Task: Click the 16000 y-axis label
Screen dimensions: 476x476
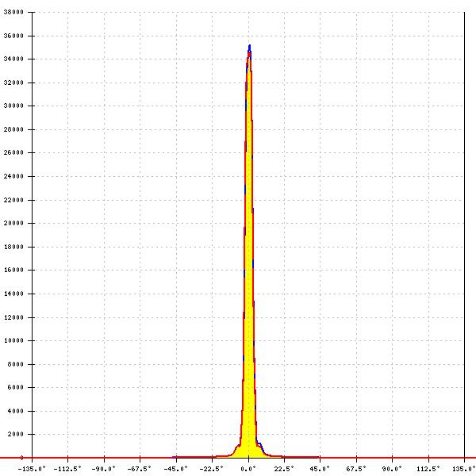Action: (x=13, y=270)
